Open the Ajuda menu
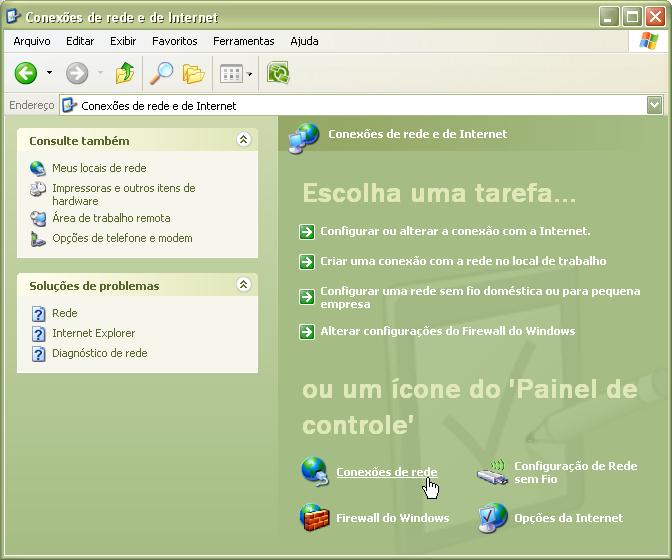672x560 pixels. (304, 41)
